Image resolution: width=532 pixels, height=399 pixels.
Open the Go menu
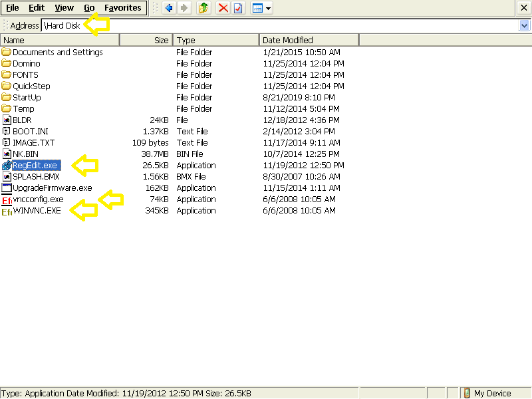[x=89, y=8]
